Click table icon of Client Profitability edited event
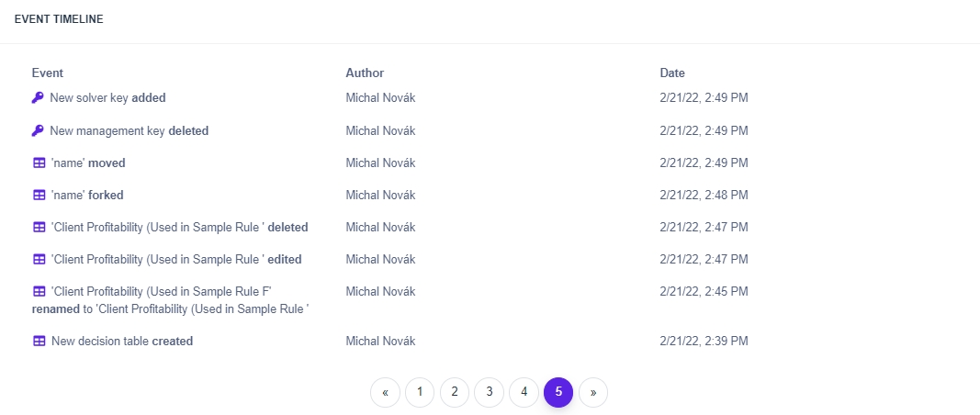Viewport: 980px width, 415px height. tap(39, 260)
